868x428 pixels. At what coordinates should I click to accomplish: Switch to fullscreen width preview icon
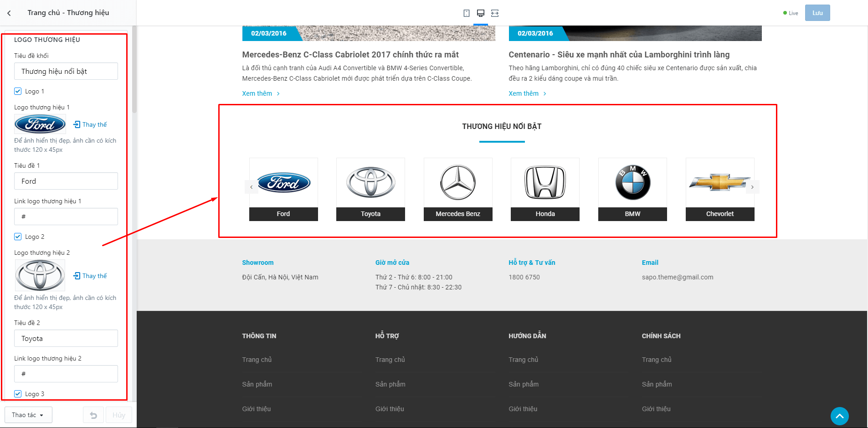coord(495,13)
